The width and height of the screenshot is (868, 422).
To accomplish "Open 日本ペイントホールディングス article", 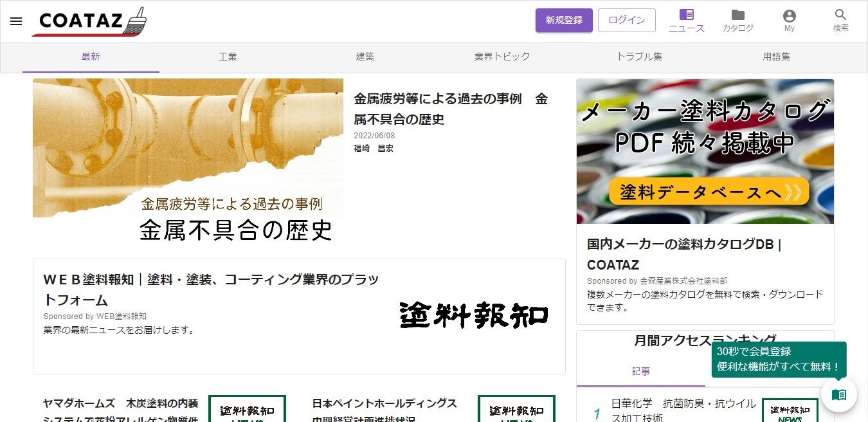I will pyautogui.click(x=384, y=409).
